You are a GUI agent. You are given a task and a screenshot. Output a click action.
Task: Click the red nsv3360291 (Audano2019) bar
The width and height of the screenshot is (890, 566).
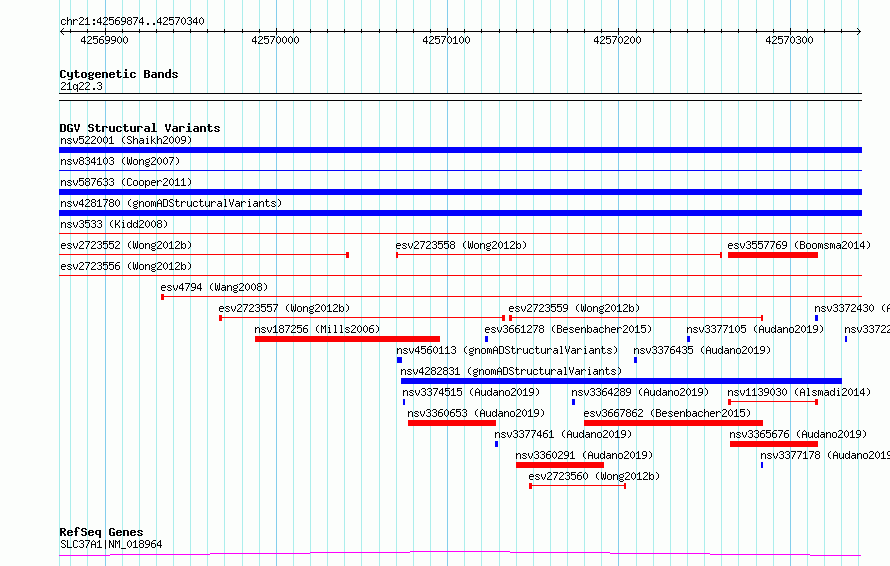(560, 465)
